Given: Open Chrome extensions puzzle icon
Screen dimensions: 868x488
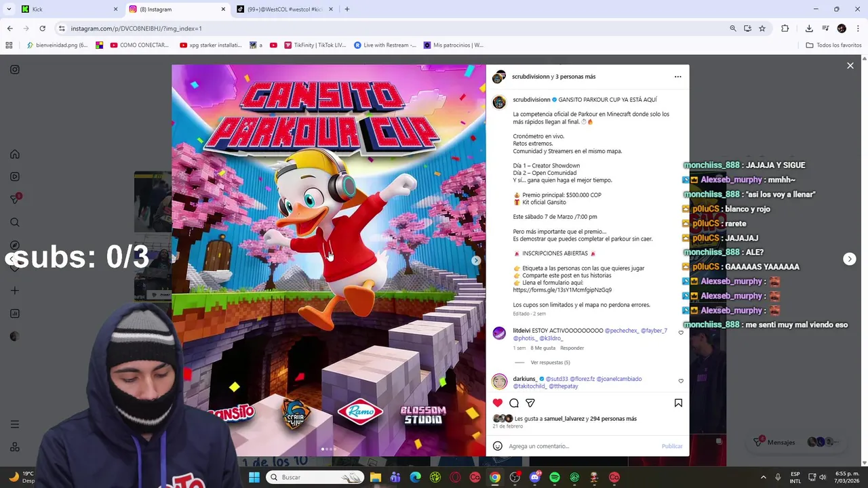Looking at the screenshot, I should [785, 28].
